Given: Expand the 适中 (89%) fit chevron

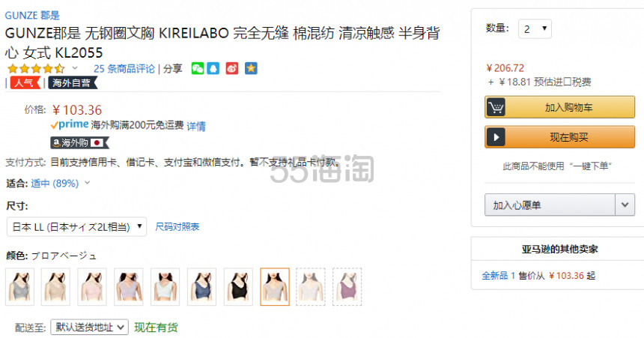Looking at the screenshot, I should pos(87,183).
